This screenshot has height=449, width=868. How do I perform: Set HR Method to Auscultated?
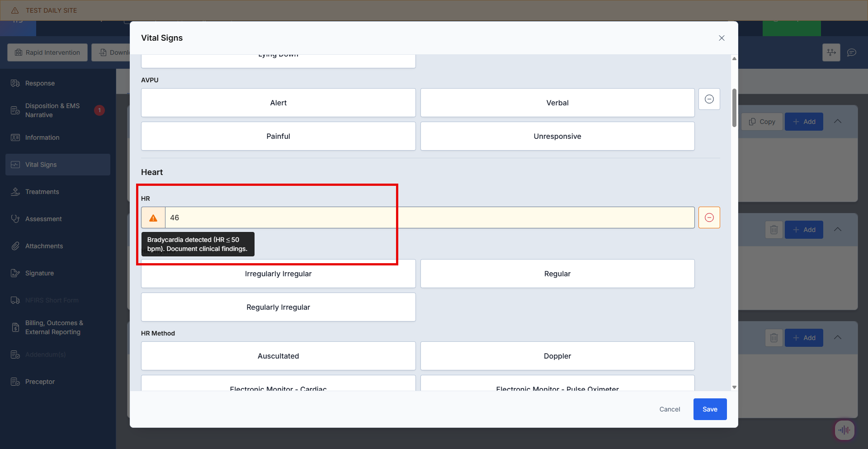(278, 356)
